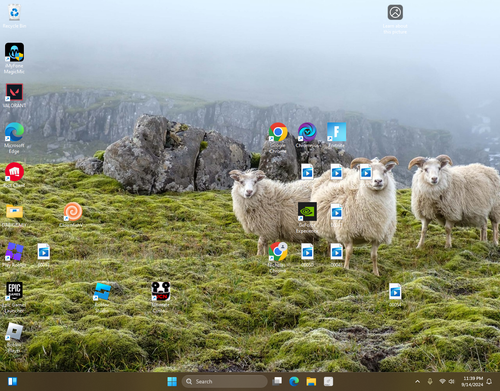Screen dimensions: 500x391
Task: Select video file over the horned sheep's face
Action: pos(366,172)
